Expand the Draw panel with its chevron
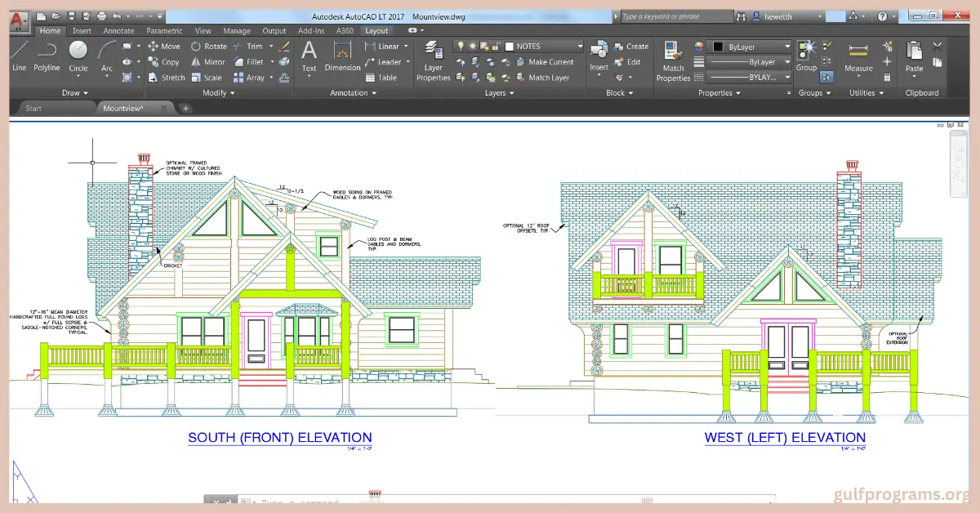The height and width of the screenshot is (513, 980). pos(87,93)
